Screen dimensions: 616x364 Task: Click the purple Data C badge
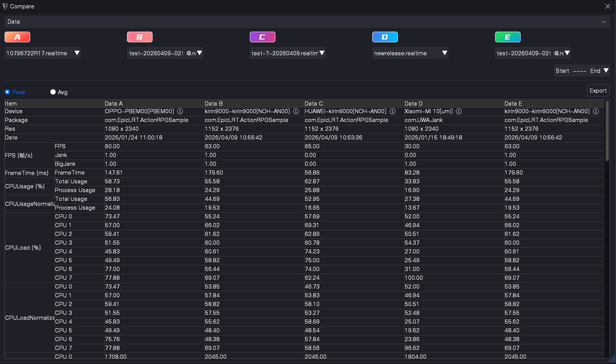[x=262, y=37]
